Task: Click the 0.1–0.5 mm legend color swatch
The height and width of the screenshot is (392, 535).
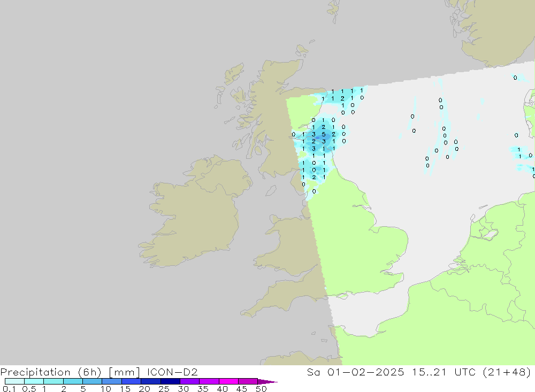Action: [x=14, y=381]
